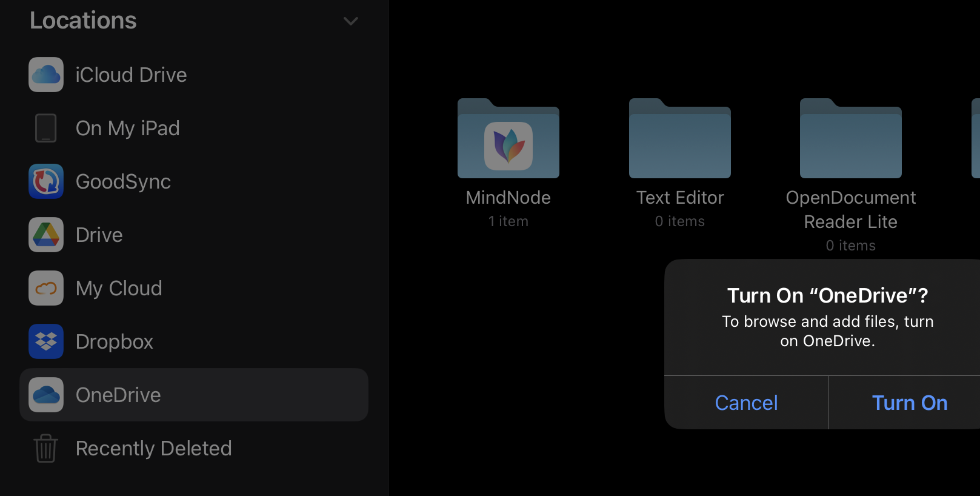Select the My Cloud icon
Image resolution: width=980 pixels, height=496 pixels.
tap(46, 288)
